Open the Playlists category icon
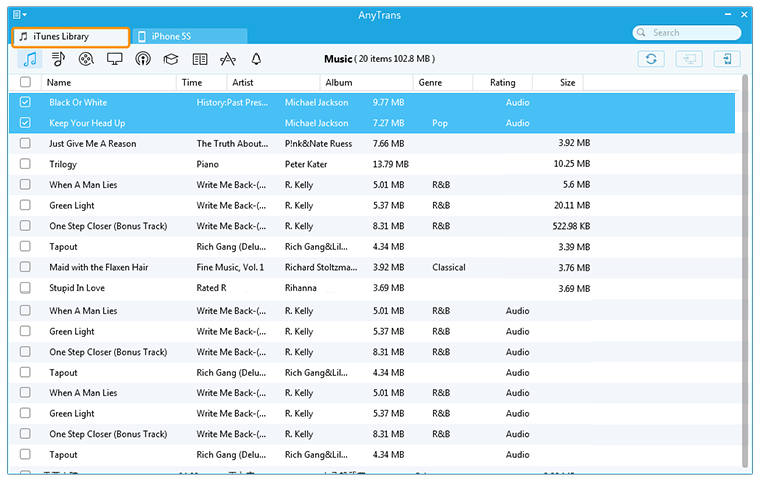 (58, 60)
